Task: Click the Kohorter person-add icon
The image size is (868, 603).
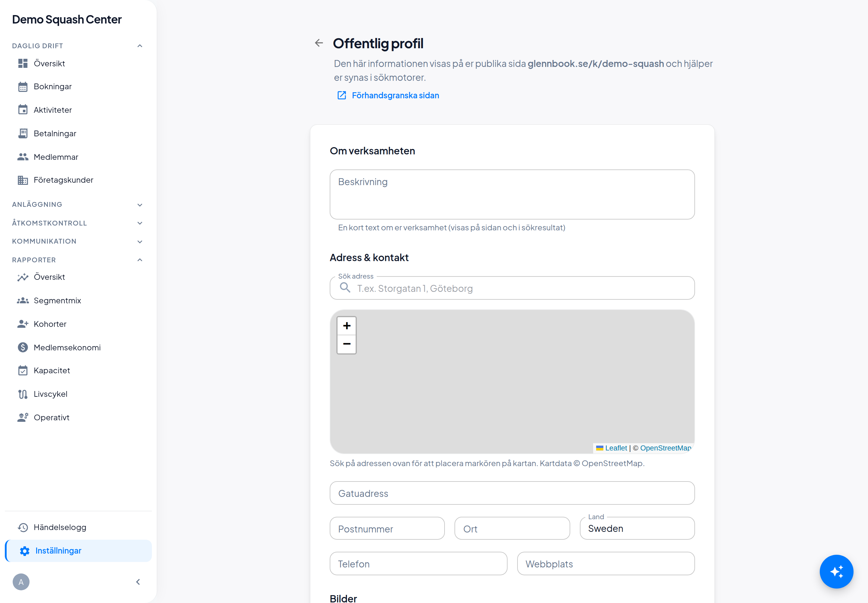Action: (23, 324)
